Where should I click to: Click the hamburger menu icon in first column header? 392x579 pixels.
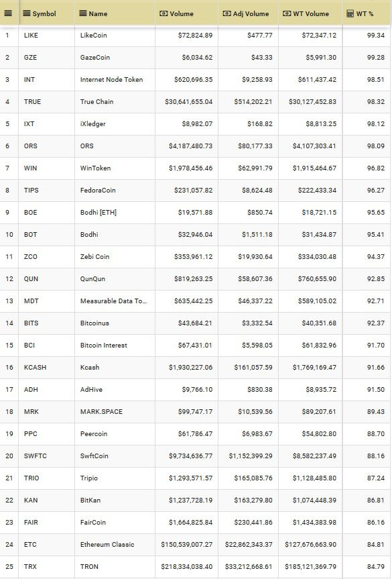(x=8, y=13)
